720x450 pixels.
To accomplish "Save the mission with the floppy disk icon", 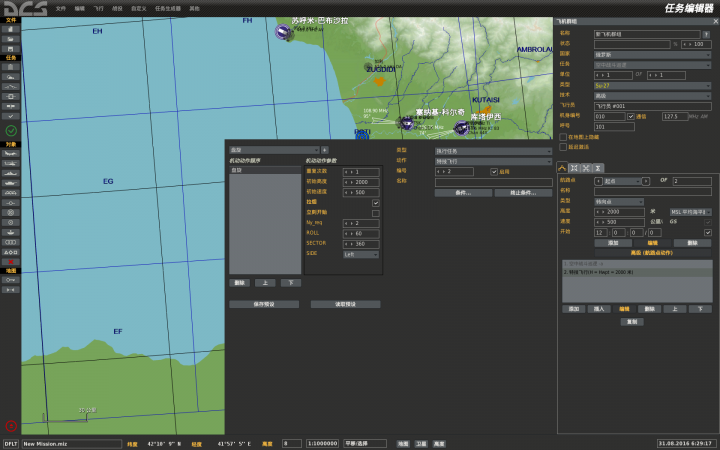I will point(11,49).
